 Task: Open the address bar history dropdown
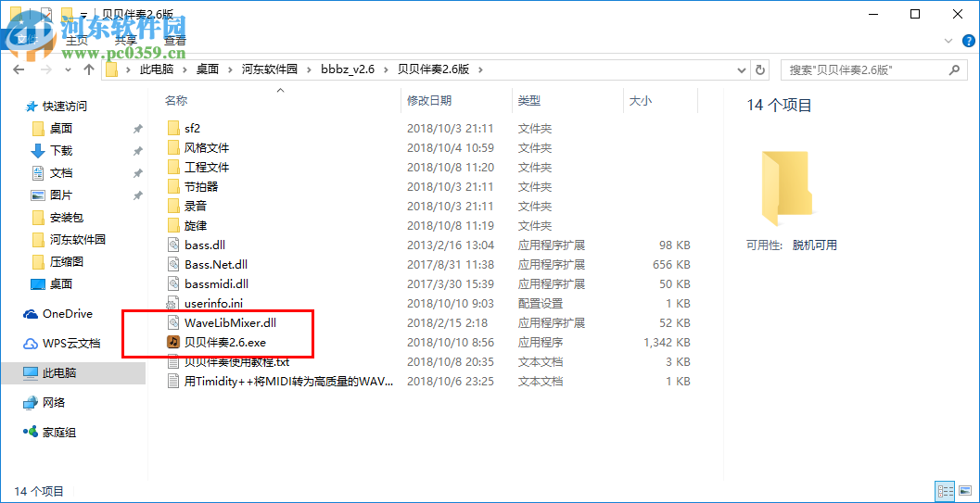[742, 69]
